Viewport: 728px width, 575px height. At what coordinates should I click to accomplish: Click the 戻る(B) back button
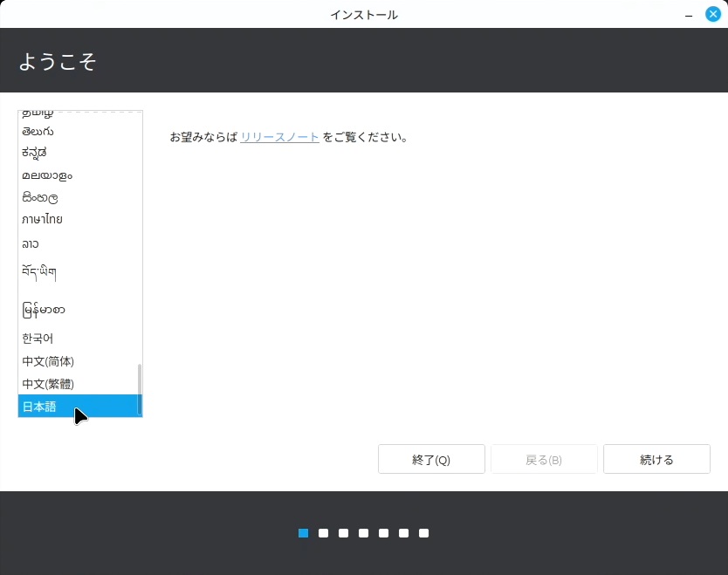click(544, 460)
